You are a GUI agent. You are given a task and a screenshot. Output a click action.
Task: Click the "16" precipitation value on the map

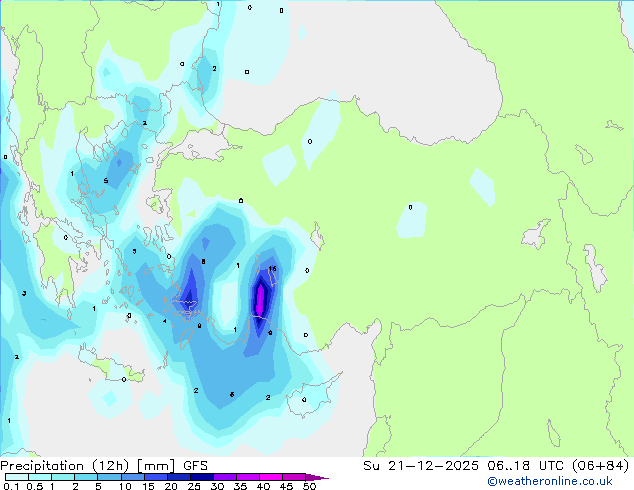pos(273,268)
